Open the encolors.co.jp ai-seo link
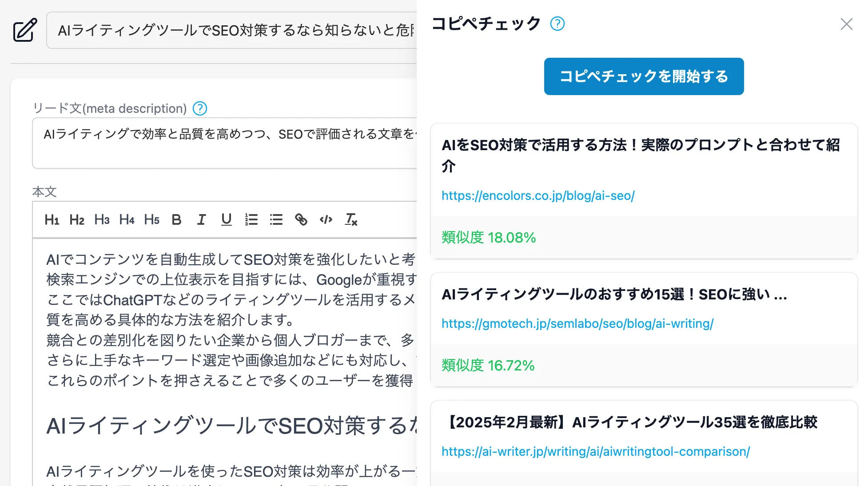Viewport: 868px width, 486px height. click(x=538, y=195)
